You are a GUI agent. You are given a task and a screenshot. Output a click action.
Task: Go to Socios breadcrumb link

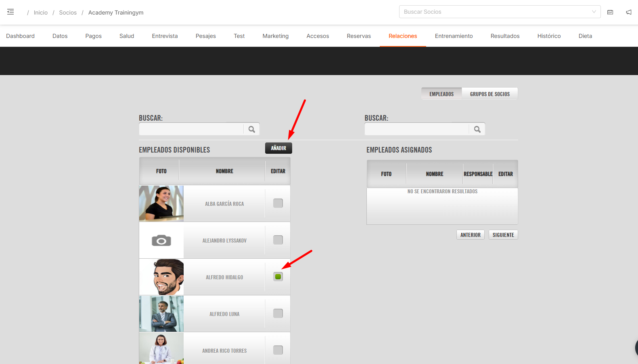(68, 13)
